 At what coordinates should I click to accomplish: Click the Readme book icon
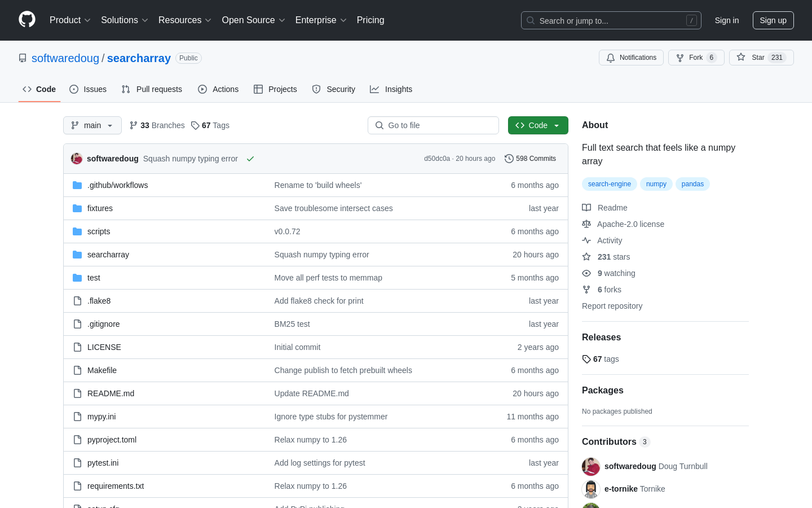[x=586, y=208]
